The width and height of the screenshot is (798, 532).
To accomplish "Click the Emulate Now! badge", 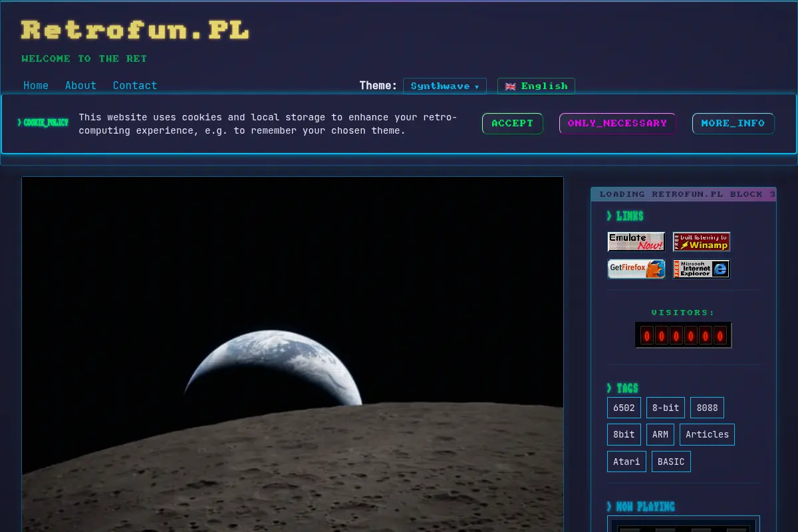I will click(x=636, y=241).
